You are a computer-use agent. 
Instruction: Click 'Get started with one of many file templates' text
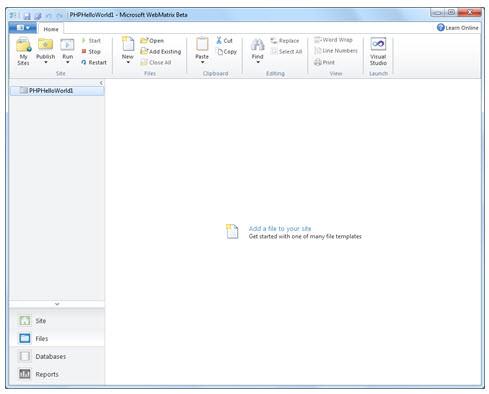(305, 236)
